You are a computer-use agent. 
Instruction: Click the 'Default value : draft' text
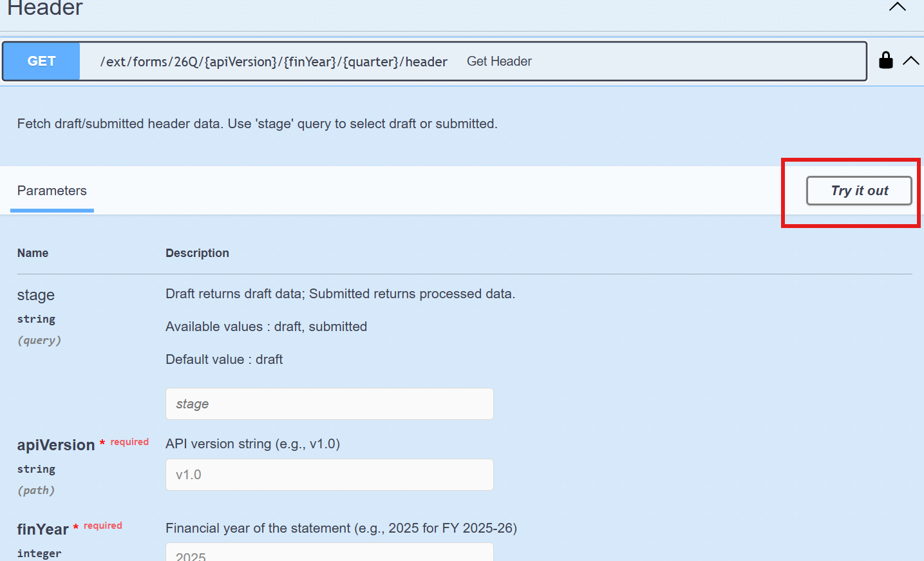pos(224,359)
